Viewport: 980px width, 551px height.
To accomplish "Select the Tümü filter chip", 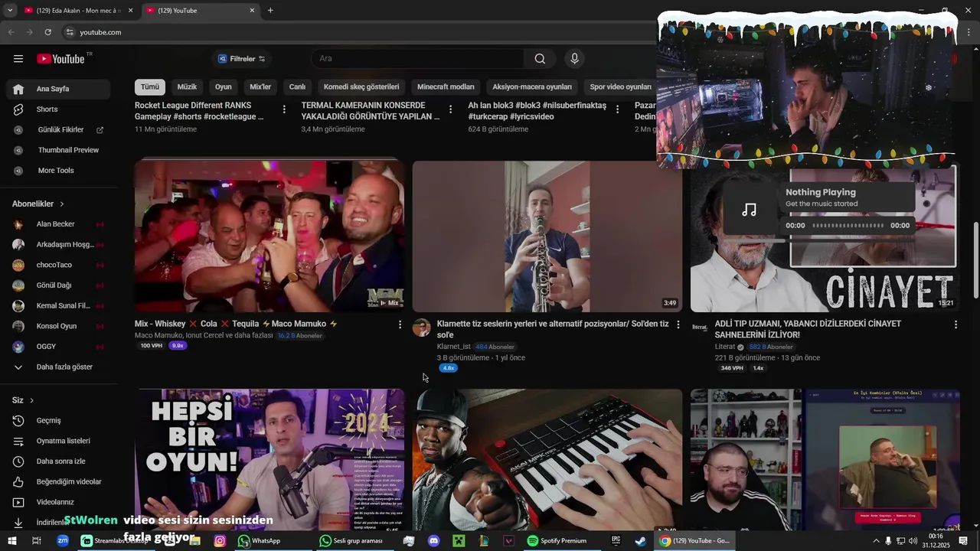I will click(x=150, y=86).
